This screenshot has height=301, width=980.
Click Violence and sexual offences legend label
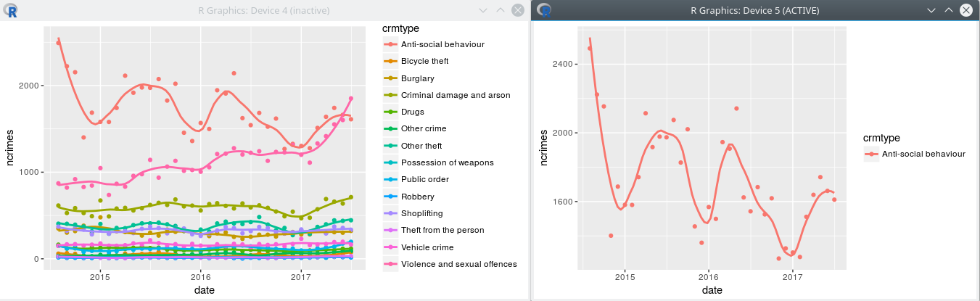[458, 264]
